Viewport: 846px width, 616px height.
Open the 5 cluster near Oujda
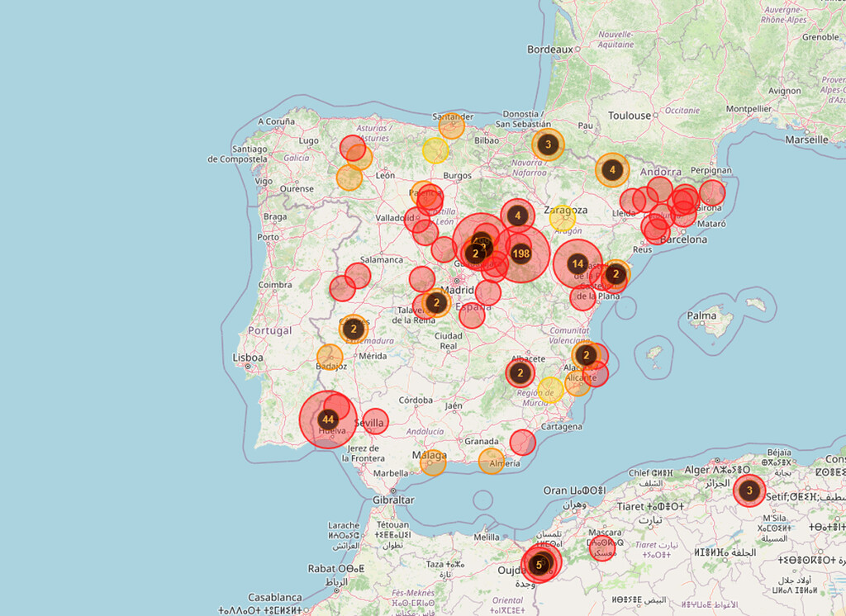coord(539,565)
